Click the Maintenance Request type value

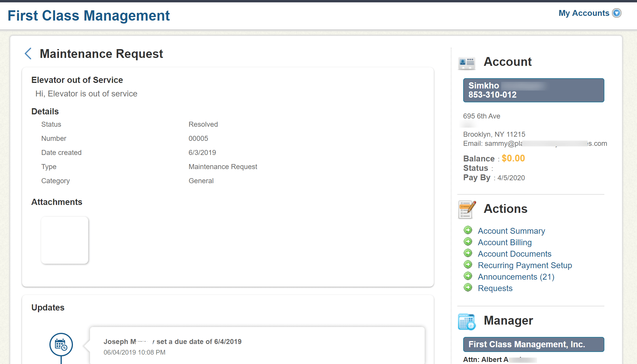pos(223,167)
